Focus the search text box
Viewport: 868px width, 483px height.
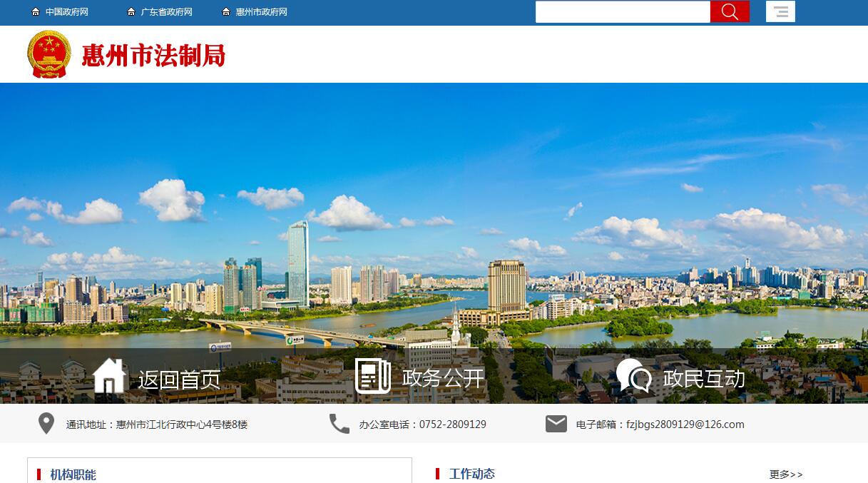(x=622, y=11)
